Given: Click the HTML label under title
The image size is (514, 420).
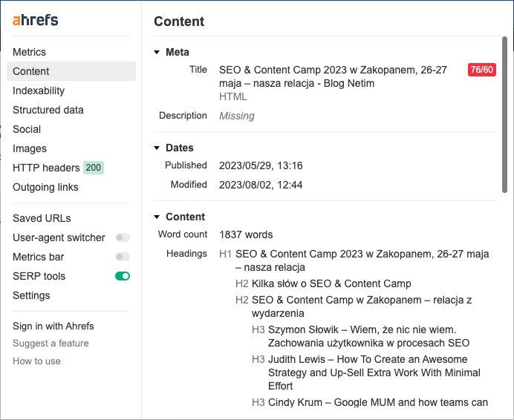Looking at the screenshot, I should (233, 96).
